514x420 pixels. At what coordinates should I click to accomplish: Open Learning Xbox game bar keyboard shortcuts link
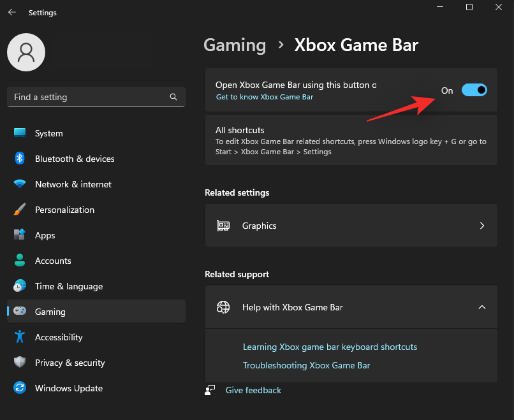coord(330,347)
